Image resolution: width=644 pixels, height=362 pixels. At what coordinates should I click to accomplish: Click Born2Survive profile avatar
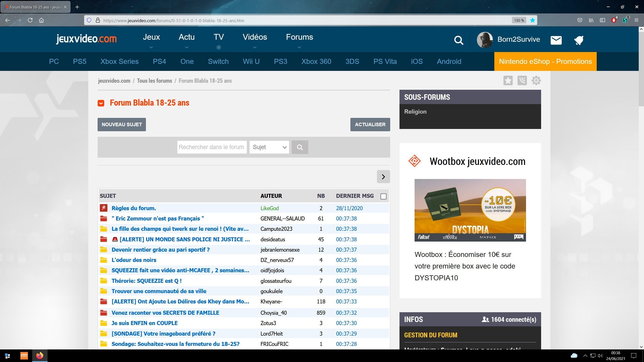pos(485,40)
